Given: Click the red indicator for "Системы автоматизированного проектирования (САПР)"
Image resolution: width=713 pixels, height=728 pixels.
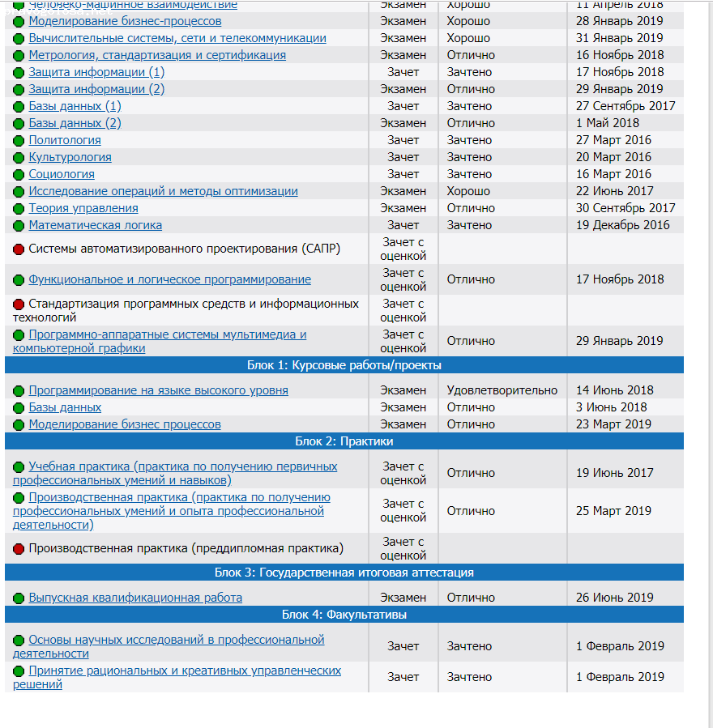Looking at the screenshot, I should pos(18,248).
